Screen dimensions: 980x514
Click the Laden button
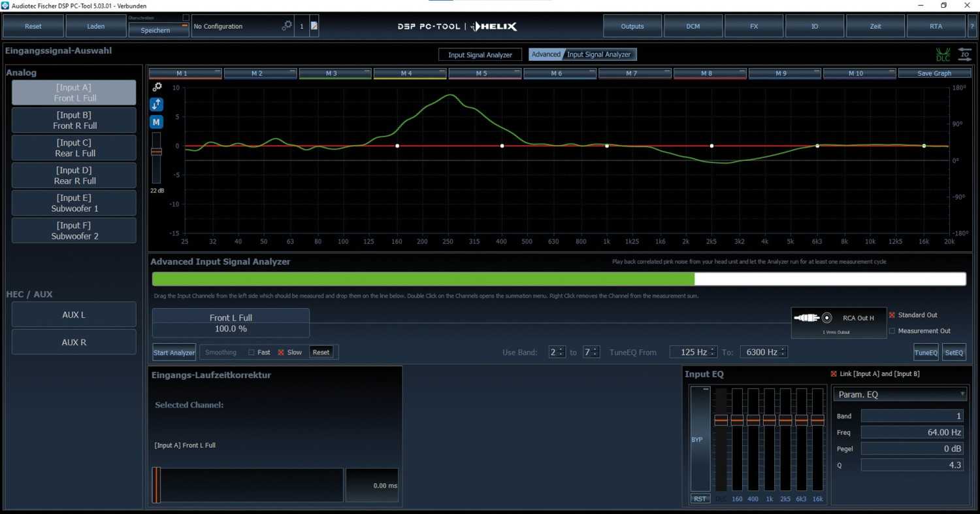(x=96, y=26)
